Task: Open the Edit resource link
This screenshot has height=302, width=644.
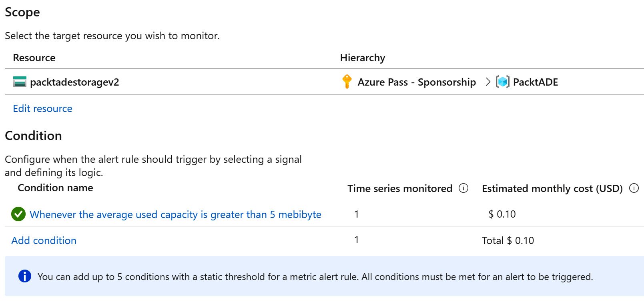Action: (x=42, y=108)
